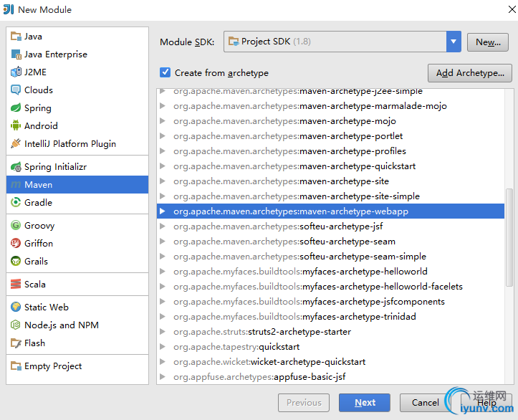Click the Cancel button

425,403
